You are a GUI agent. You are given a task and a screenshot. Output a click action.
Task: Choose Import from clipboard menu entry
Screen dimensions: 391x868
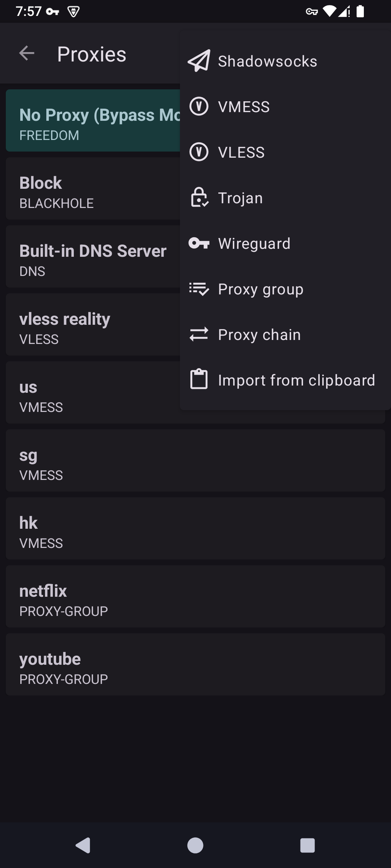pos(296,380)
